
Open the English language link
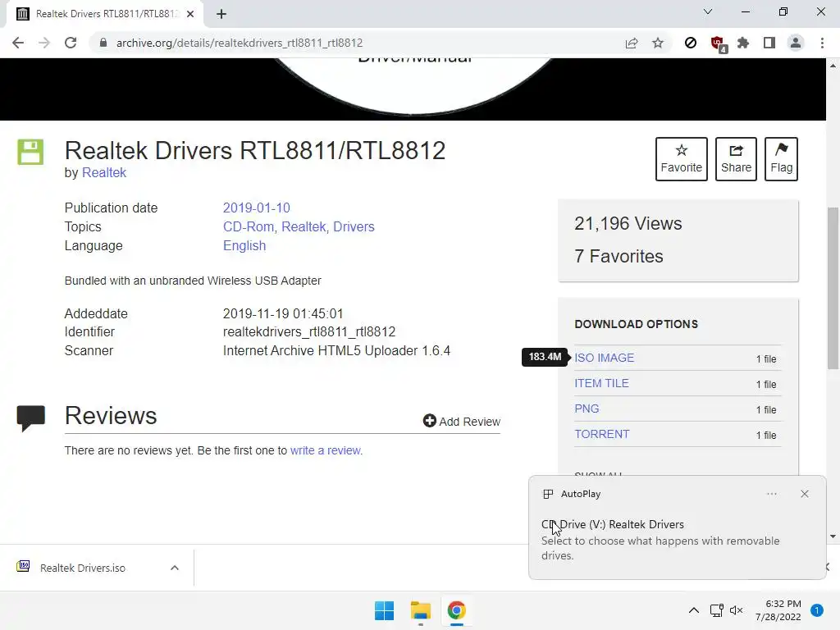(244, 245)
